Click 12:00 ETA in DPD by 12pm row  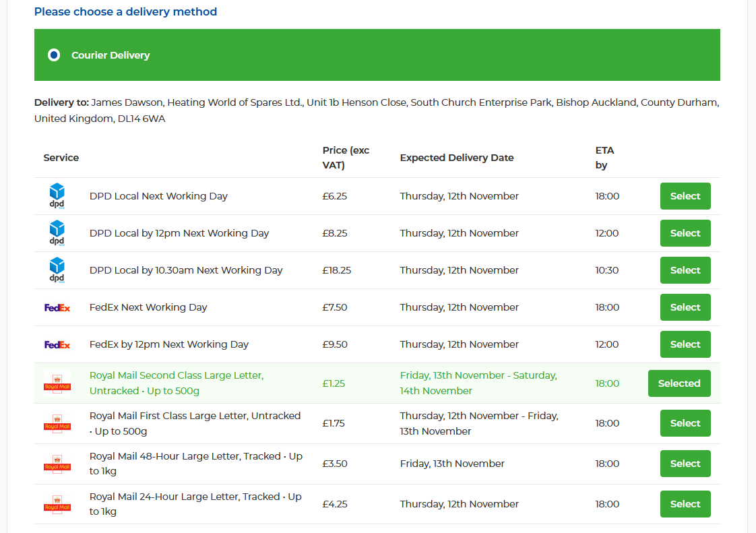(606, 233)
